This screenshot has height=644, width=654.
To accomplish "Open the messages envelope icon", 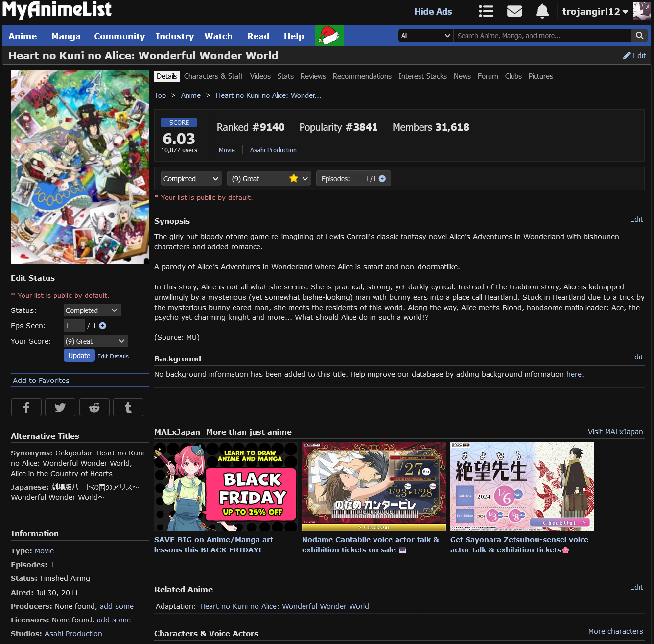I will click(514, 11).
